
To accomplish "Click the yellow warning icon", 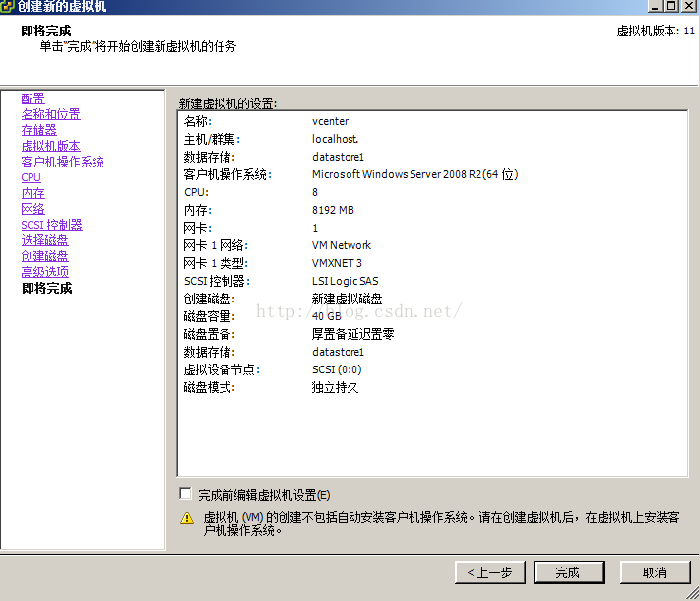I will (187, 518).
